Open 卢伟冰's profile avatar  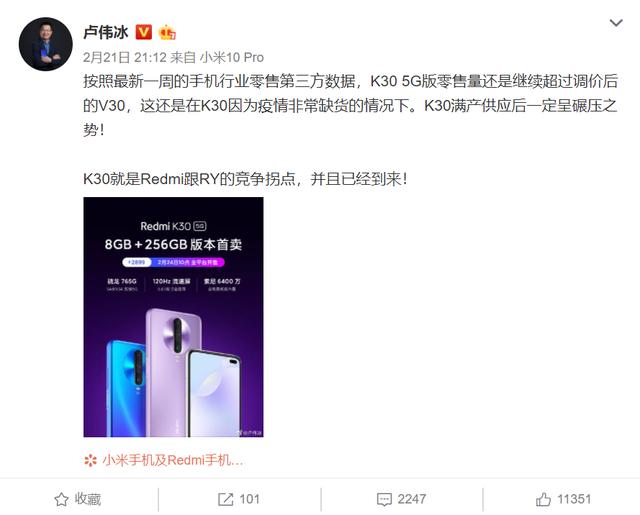click(x=46, y=44)
